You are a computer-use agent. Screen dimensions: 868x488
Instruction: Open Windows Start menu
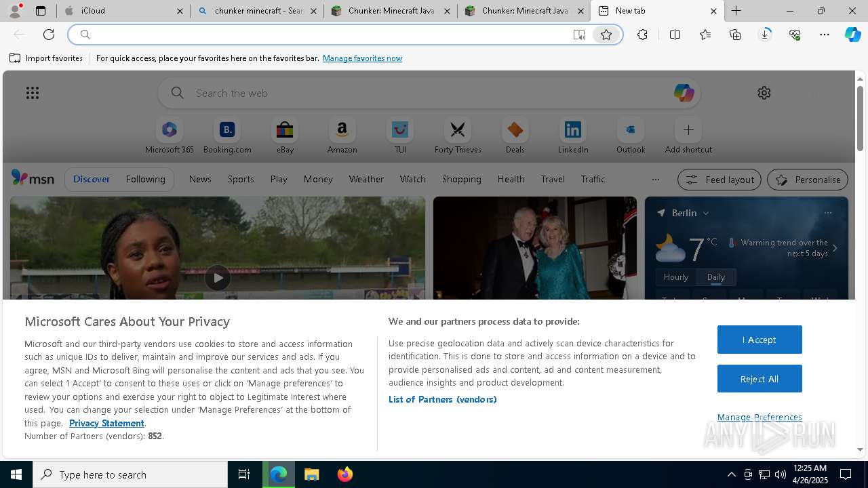[x=16, y=474]
